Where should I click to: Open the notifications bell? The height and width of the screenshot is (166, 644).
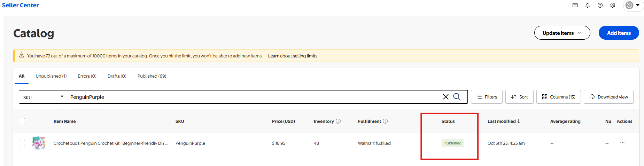pos(588,5)
